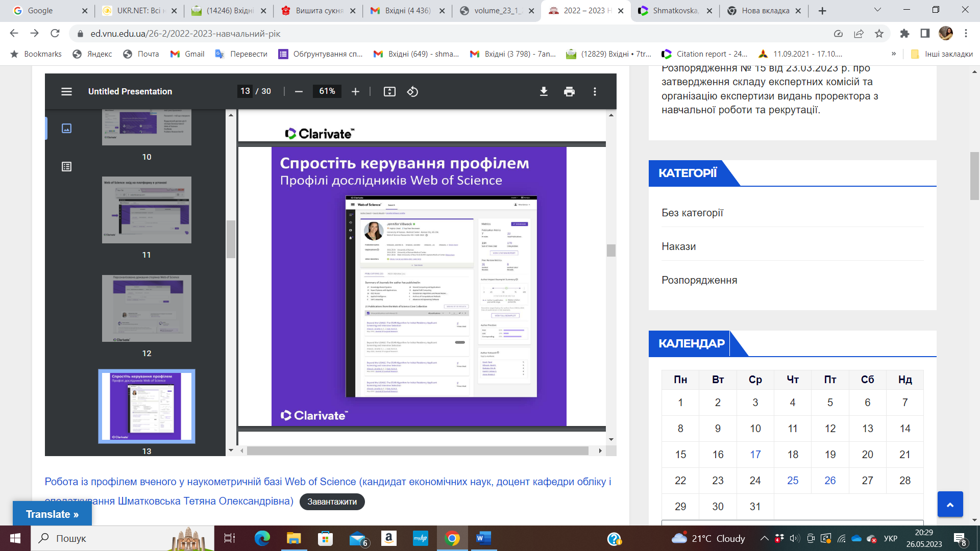
Task: Click the PDF zoom in plus icon
Action: click(x=355, y=91)
